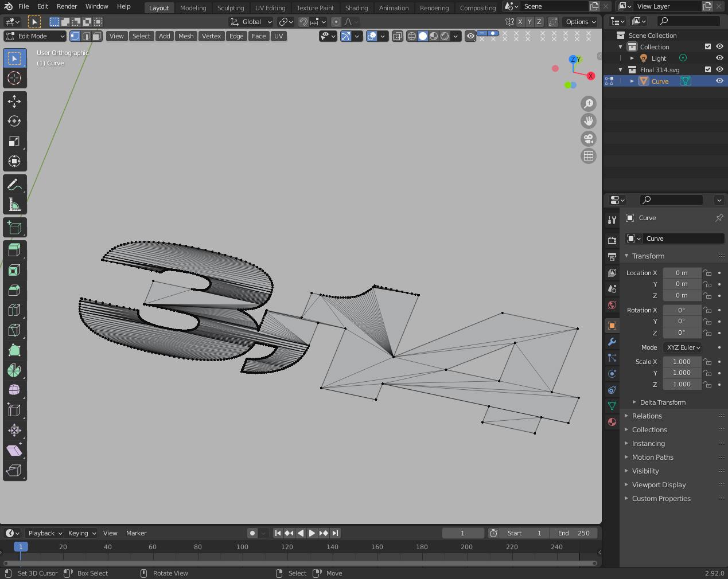Switch to the Sculpting workspace tab
728x579 pixels.
[x=231, y=8]
